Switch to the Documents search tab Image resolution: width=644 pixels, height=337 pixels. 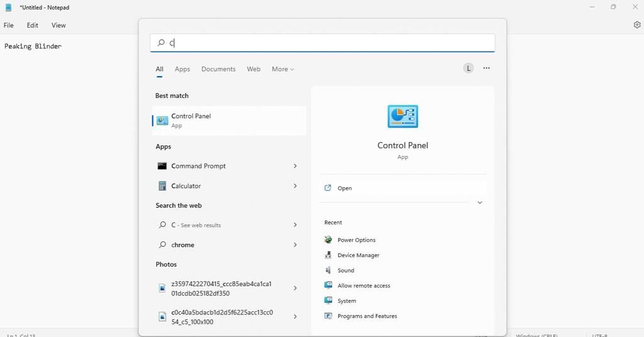[218, 69]
